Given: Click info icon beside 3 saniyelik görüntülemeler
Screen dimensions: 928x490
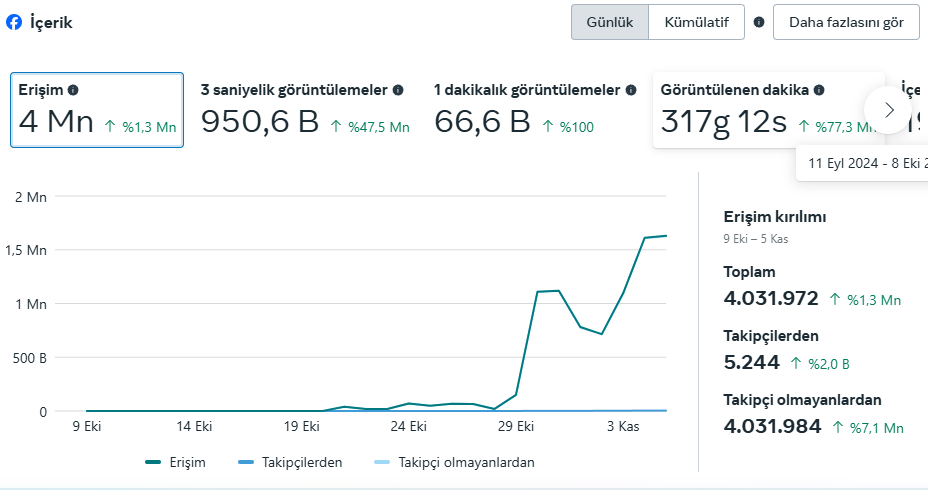Looking at the screenshot, I should tap(398, 90).
